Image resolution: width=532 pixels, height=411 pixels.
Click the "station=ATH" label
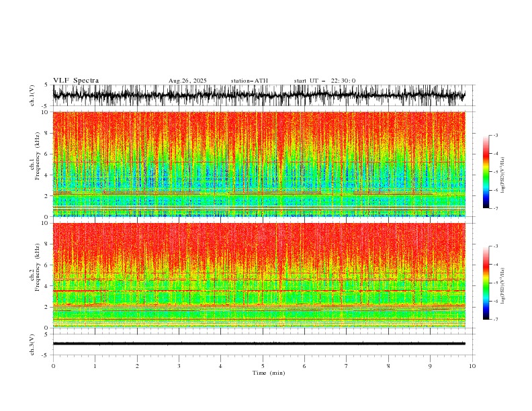(x=249, y=81)
